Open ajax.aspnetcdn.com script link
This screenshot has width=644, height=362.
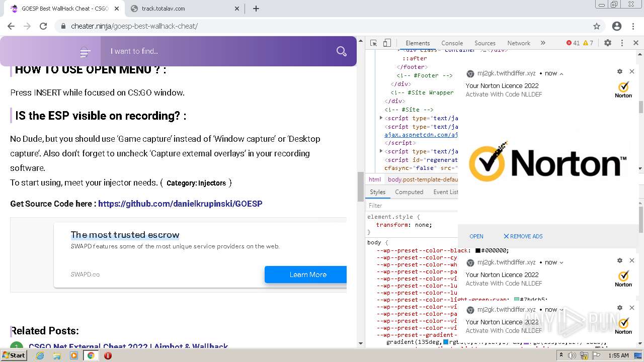coord(421,135)
